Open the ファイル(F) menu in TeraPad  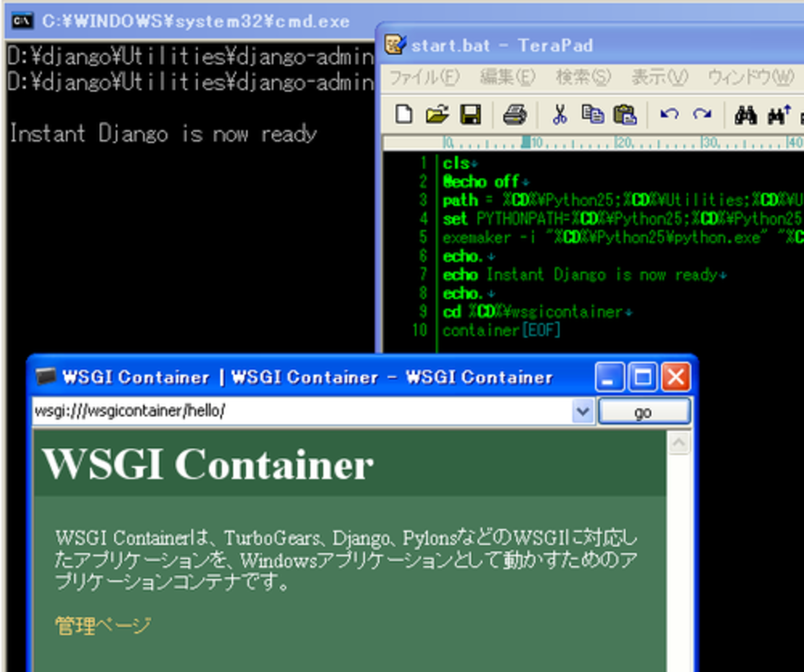[424, 77]
